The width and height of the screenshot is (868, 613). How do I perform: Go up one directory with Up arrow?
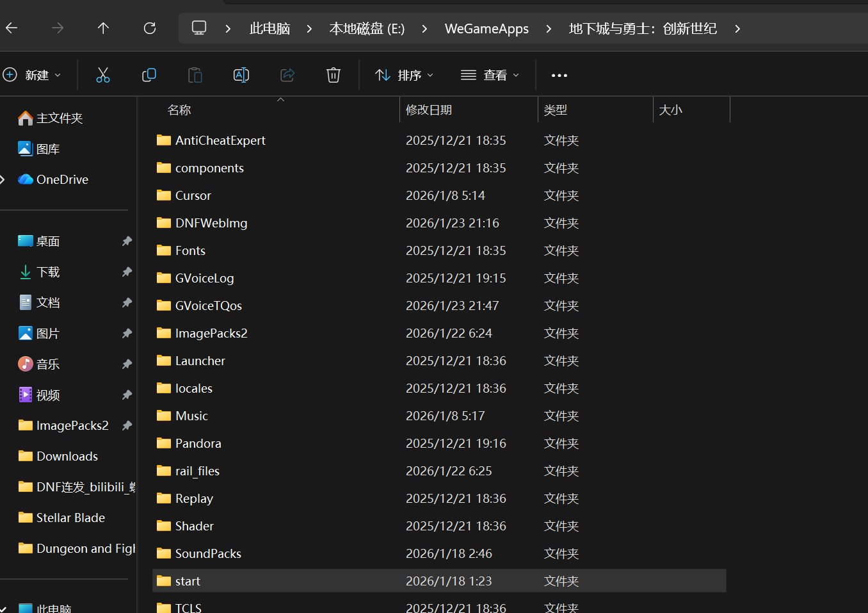103,28
